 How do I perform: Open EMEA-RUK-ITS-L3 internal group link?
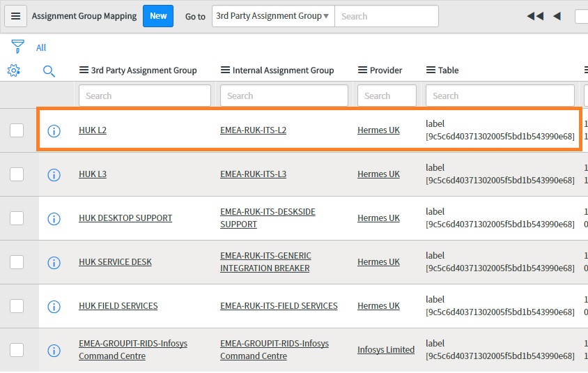[253, 174]
